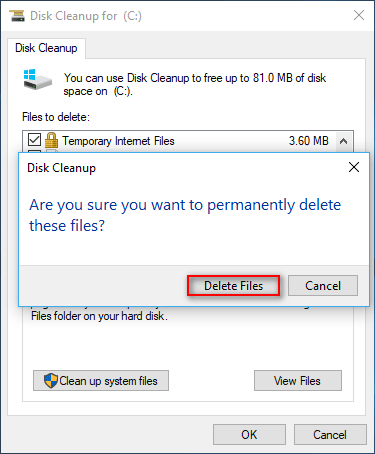The image size is (375, 454).
Task: Click the Disk Cleanup drive icon in title bar
Action: tap(17, 16)
